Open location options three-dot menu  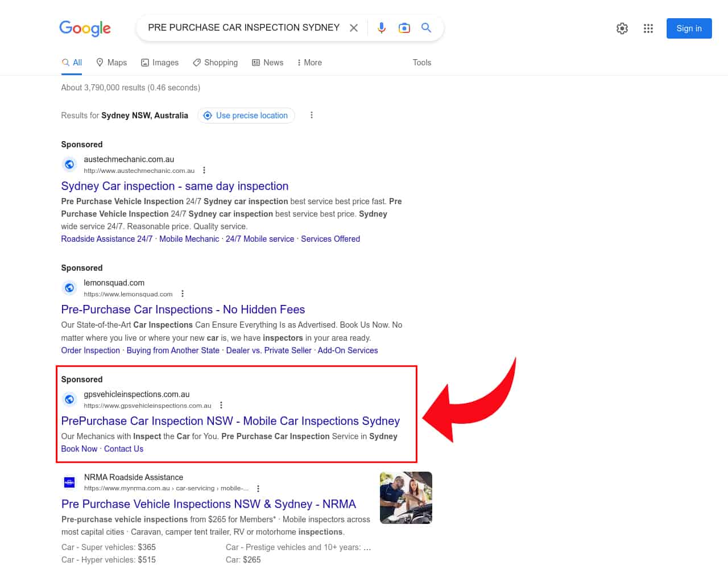click(311, 115)
